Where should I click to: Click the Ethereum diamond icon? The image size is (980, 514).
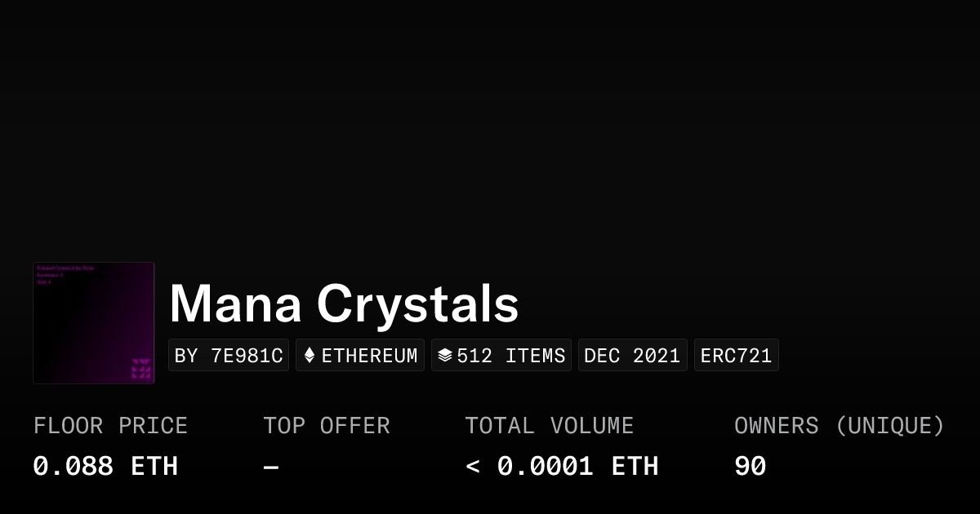click(310, 356)
